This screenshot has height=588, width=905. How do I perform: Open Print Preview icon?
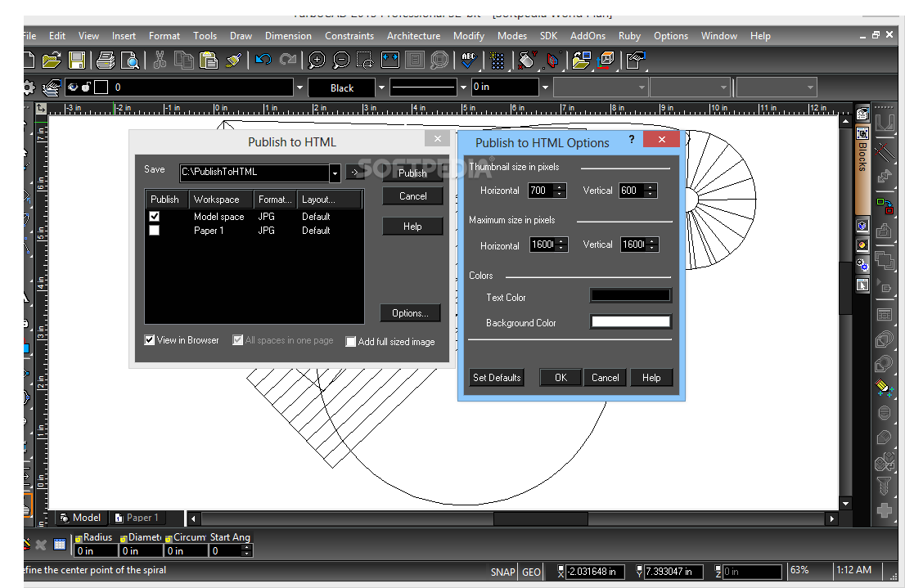[130, 60]
